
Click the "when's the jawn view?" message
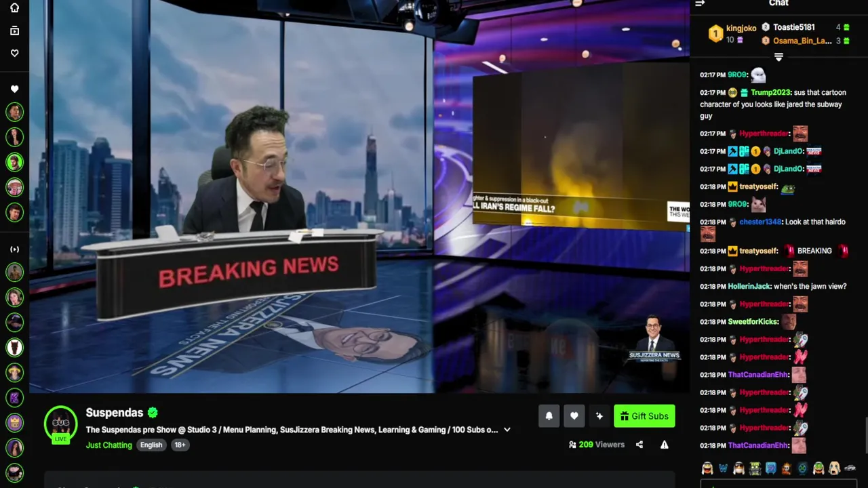810,286
